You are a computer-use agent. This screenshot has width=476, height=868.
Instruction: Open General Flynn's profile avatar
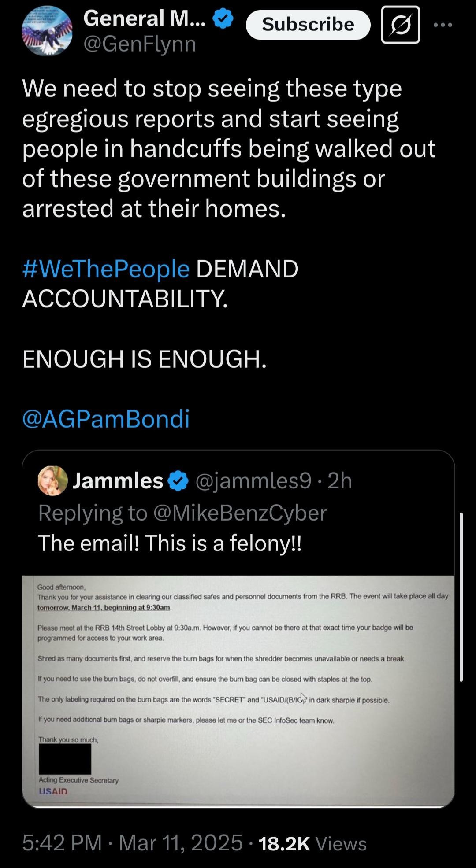pos(47,31)
